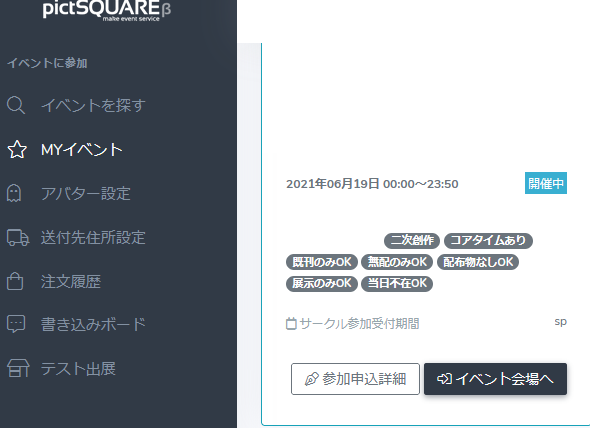Screen dimensions: 590x428
Task: Open 注文履歴 from sidebar
Action: point(71,281)
